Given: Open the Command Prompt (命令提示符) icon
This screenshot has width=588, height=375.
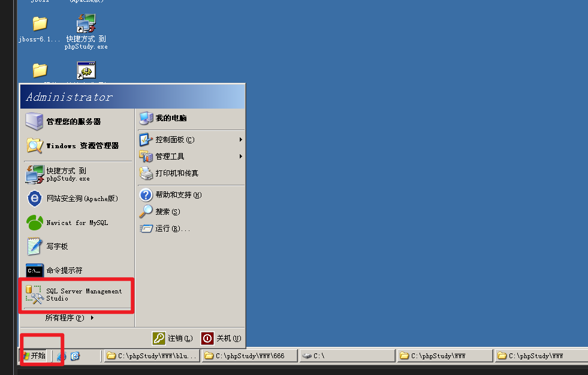Looking at the screenshot, I should [x=35, y=270].
